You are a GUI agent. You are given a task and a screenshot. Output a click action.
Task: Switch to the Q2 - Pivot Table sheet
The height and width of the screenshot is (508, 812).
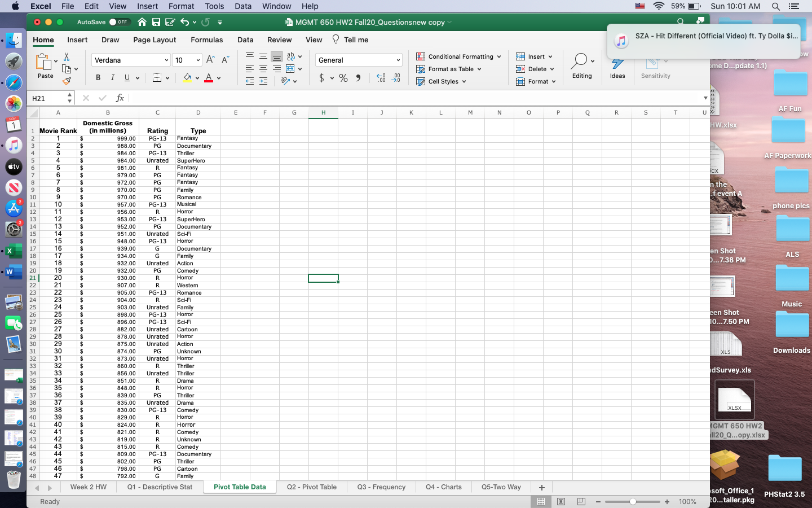point(312,487)
